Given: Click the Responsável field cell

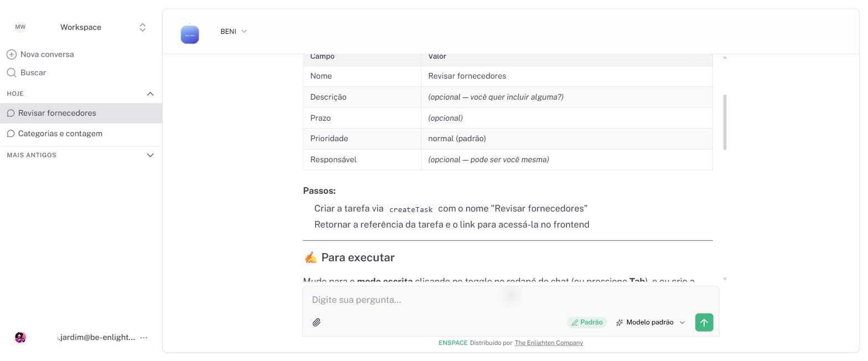Looking at the screenshot, I should (362, 159).
